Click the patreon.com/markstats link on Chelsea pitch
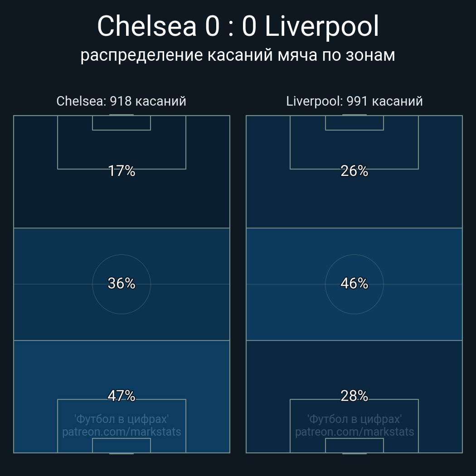 coord(121,432)
